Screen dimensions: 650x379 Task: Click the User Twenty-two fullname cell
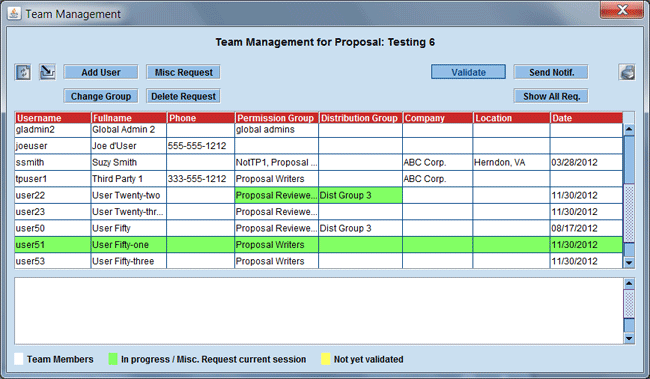point(129,195)
